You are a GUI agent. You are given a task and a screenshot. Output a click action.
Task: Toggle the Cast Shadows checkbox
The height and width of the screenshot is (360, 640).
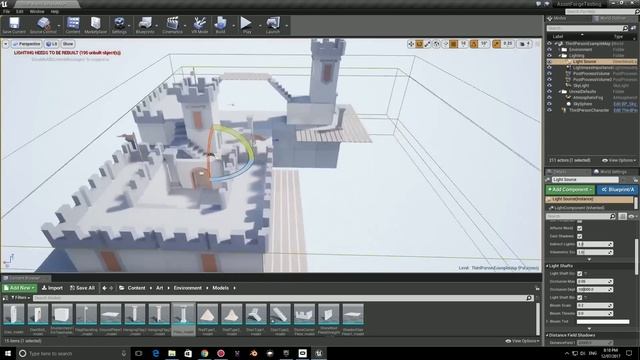coord(580,236)
